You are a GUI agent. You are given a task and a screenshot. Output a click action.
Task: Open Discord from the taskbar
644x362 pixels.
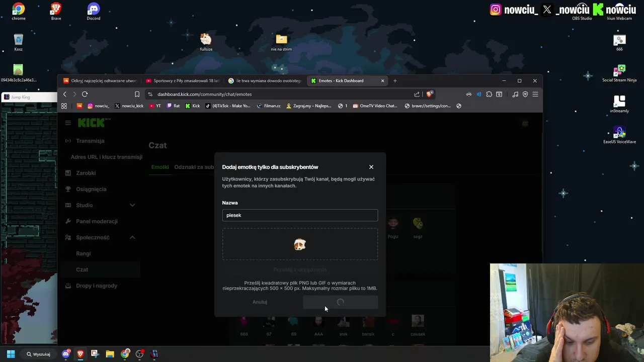(66, 354)
